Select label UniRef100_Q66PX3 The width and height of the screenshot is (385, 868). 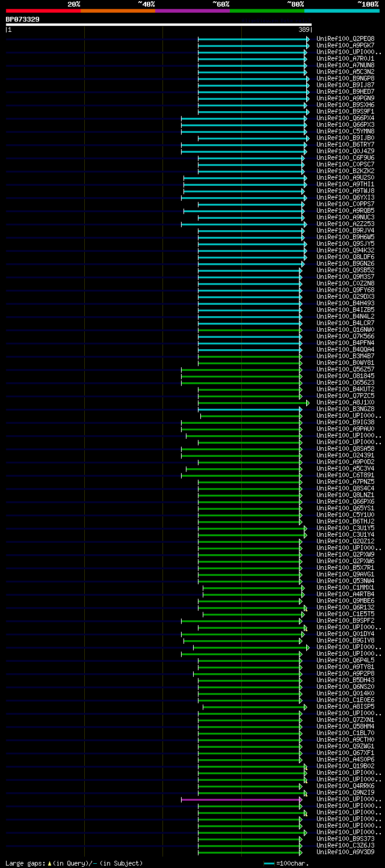[x=345, y=124]
